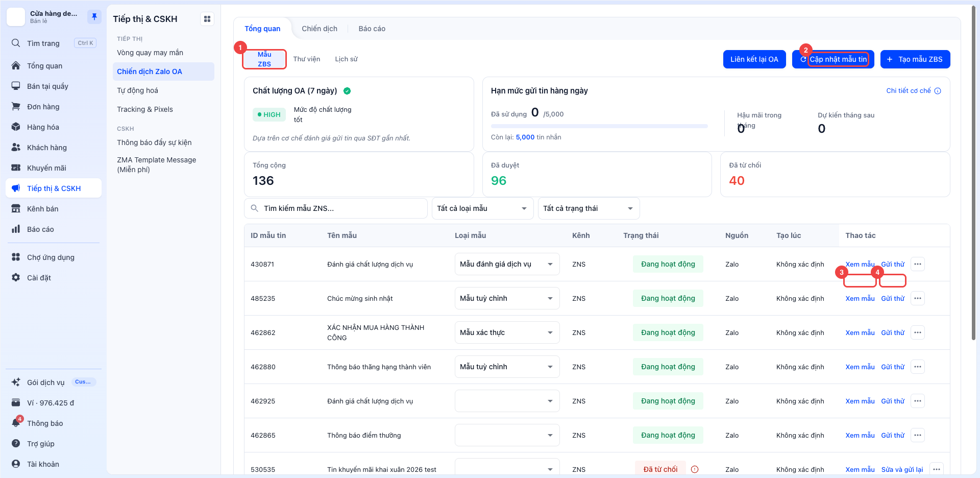Click the Tài khoản user icon
This screenshot has height=478, width=980.
(16, 464)
